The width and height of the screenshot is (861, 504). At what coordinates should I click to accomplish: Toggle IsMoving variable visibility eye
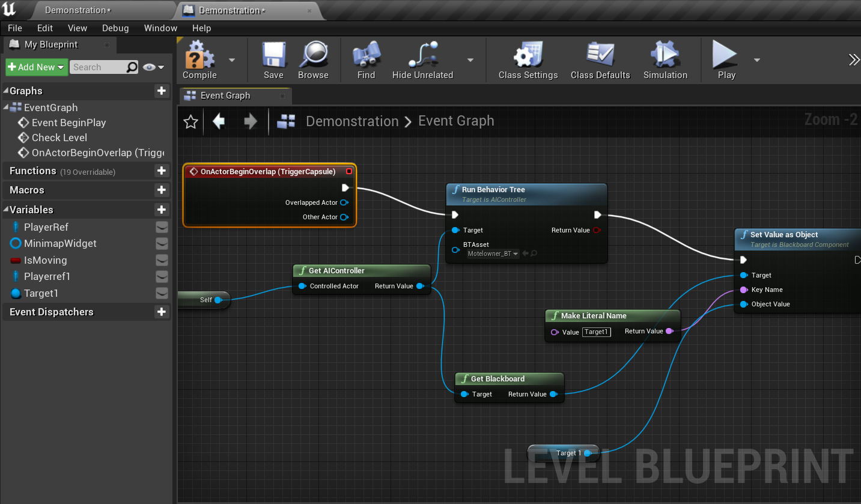click(x=162, y=260)
